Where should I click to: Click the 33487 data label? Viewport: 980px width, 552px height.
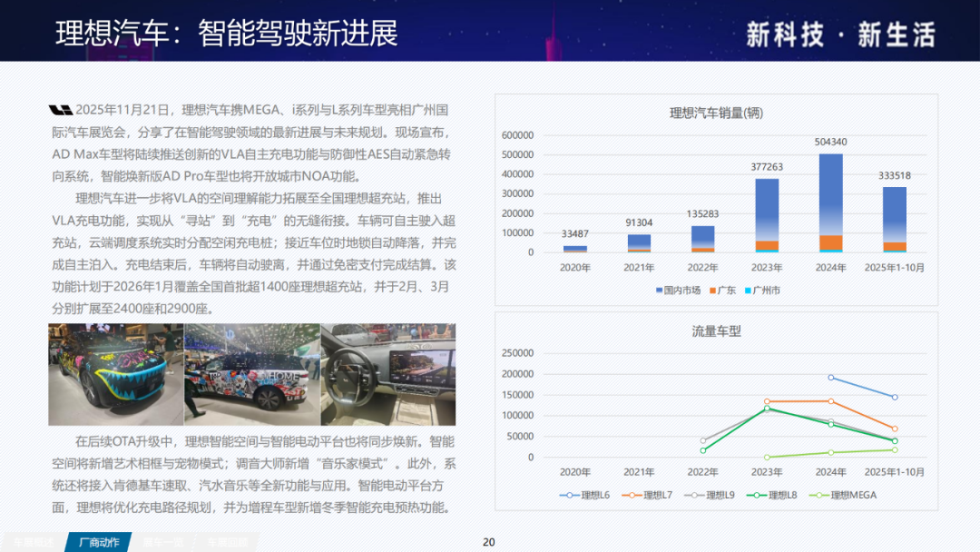(575, 234)
